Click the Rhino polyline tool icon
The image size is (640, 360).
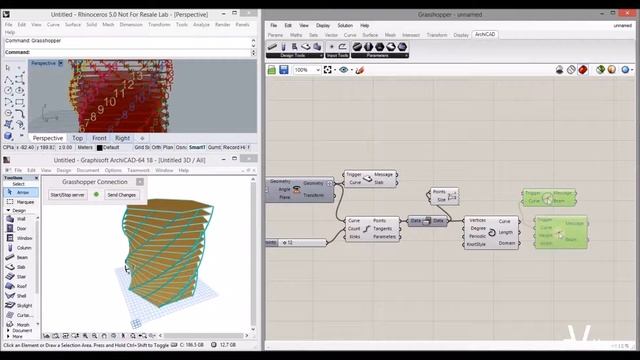[8, 80]
